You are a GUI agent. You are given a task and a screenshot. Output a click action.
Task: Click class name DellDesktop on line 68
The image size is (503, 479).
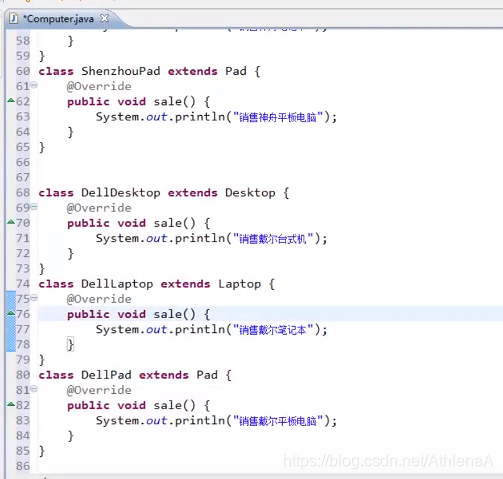121,193
